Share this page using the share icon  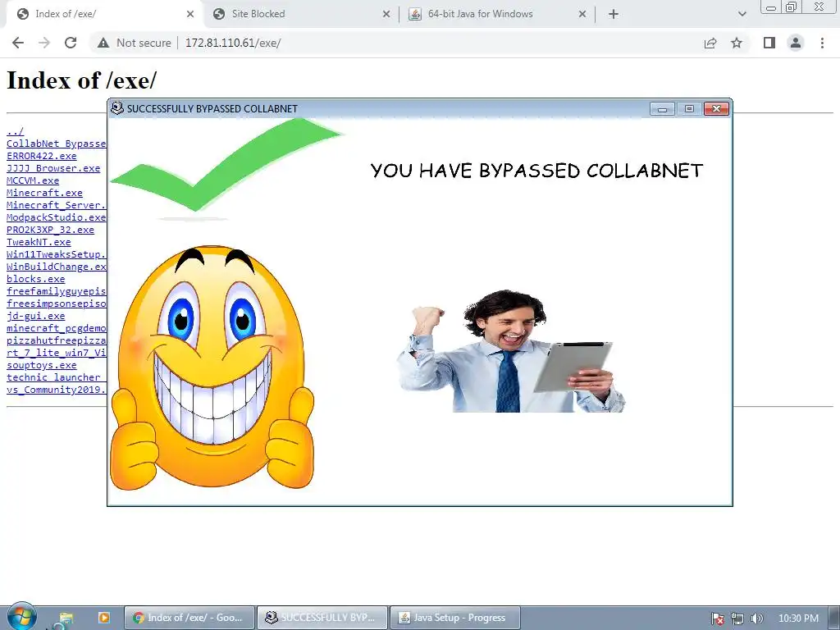710,43
